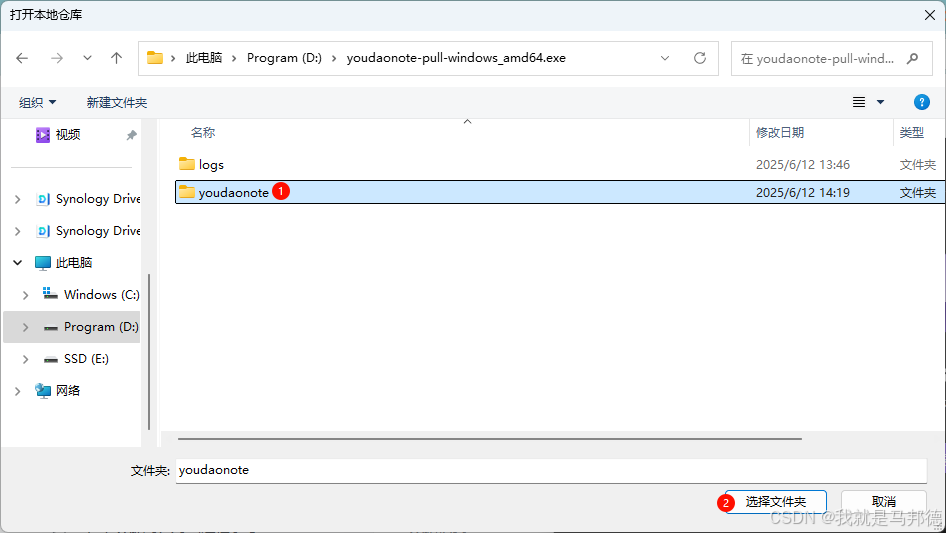Click the 文件夹 name input field

click(551, 470)
